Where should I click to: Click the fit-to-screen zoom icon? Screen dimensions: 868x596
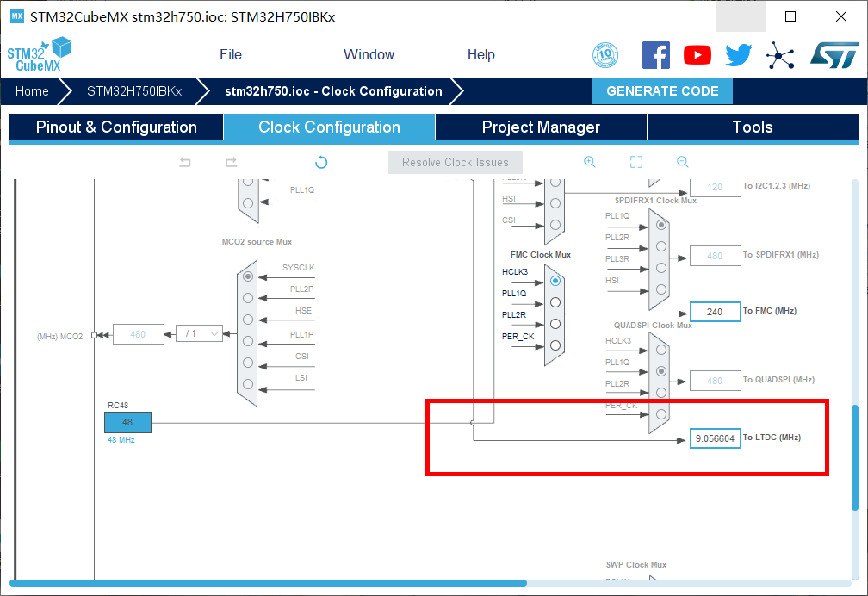[636, 162]
